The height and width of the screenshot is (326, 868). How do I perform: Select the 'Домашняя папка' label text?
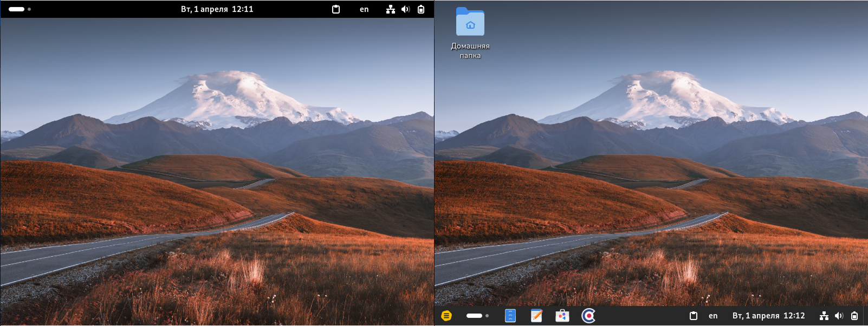pyautogui.click(x=470, y=50)
